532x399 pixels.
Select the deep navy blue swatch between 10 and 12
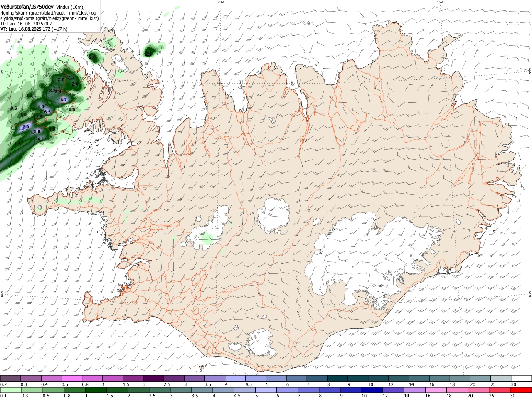click(x=372, y=390)
